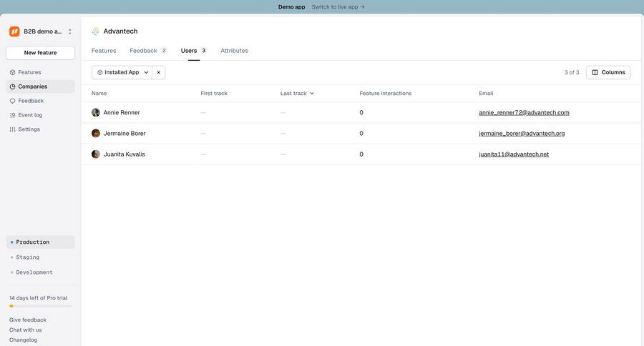
Task: Click the 3 of 3 count text
Action: pos(572,72)
